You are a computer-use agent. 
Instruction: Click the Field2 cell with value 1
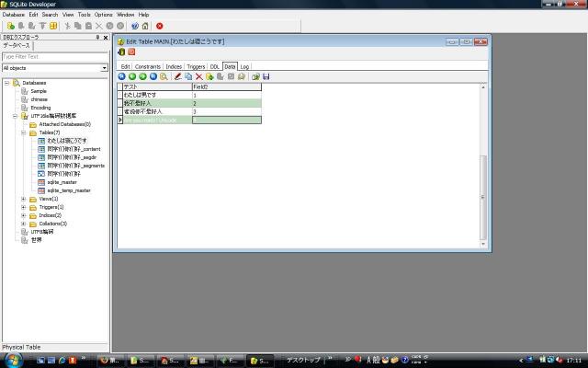pyautogui.click(x=227, y=95)
